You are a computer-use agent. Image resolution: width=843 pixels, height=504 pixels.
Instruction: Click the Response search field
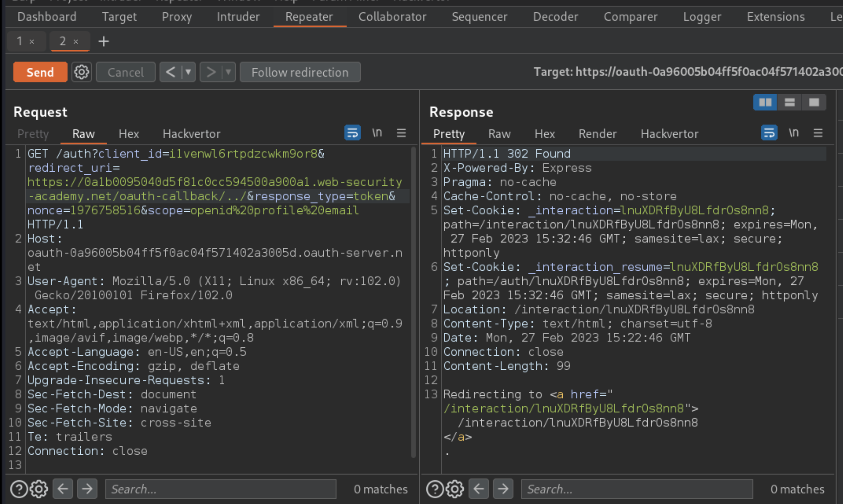pos(637,489)
